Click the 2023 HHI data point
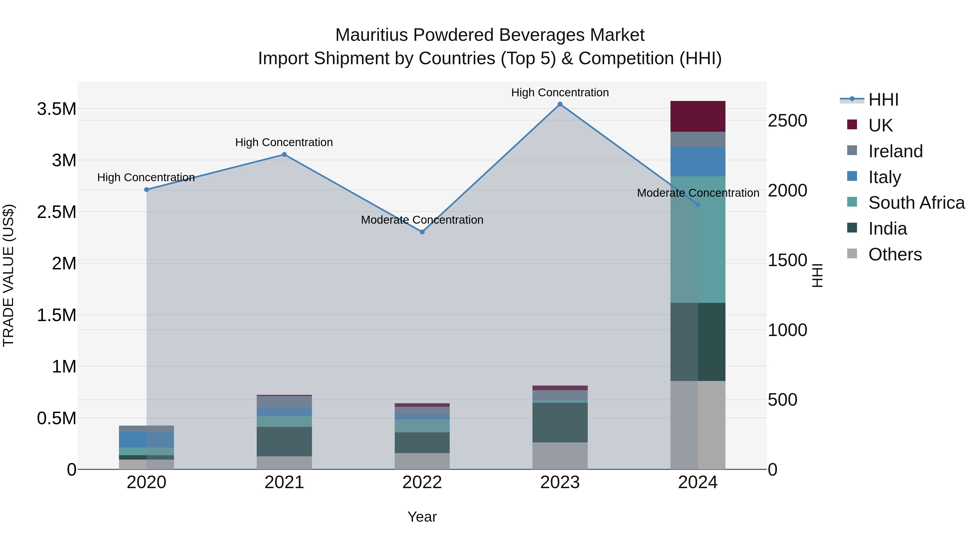The height and width of the screenshot is (551, 980). pos(560,104)
